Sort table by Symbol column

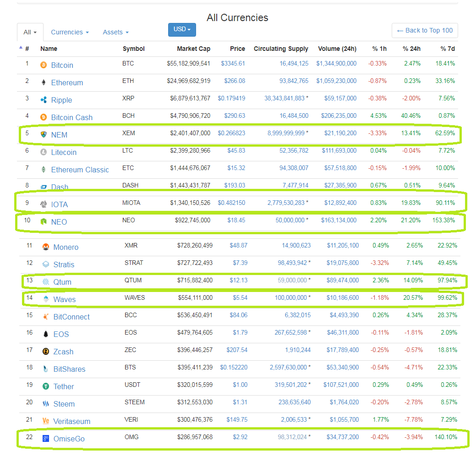134,49
